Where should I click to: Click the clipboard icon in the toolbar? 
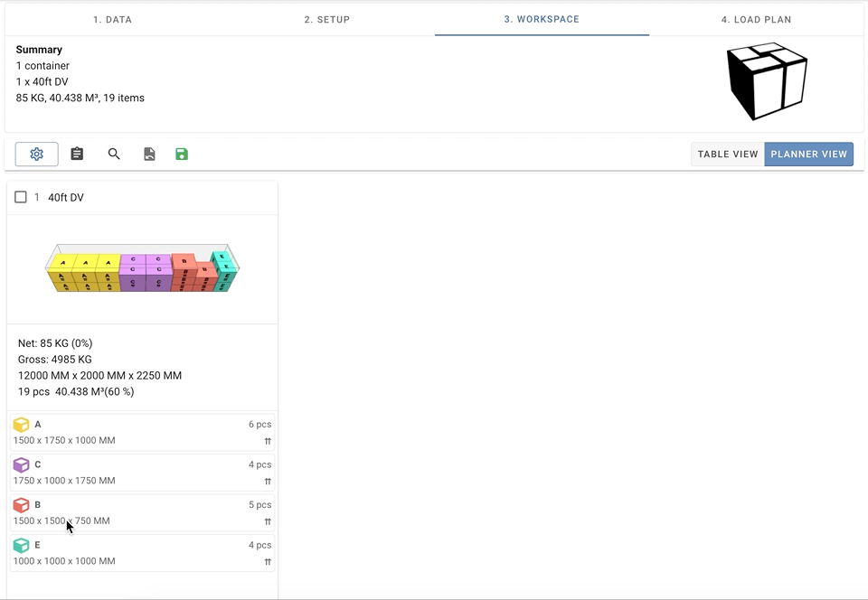tap(77, 155)
